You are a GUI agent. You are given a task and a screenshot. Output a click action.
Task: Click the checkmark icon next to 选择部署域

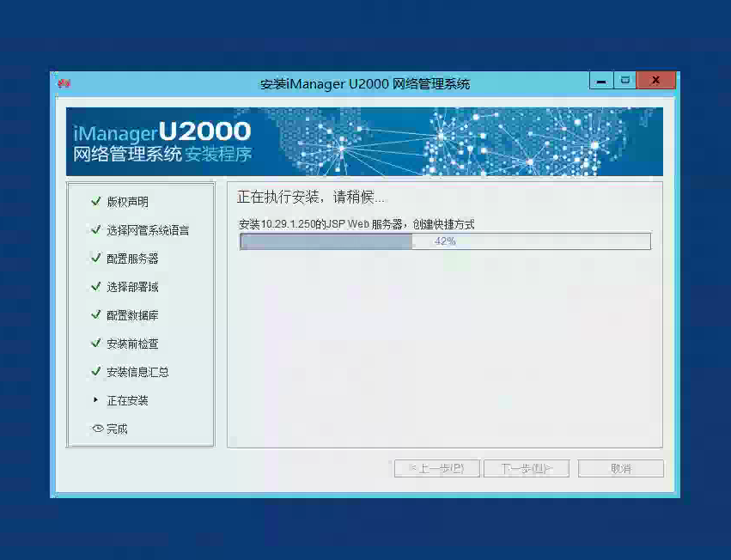pos(95,287)
